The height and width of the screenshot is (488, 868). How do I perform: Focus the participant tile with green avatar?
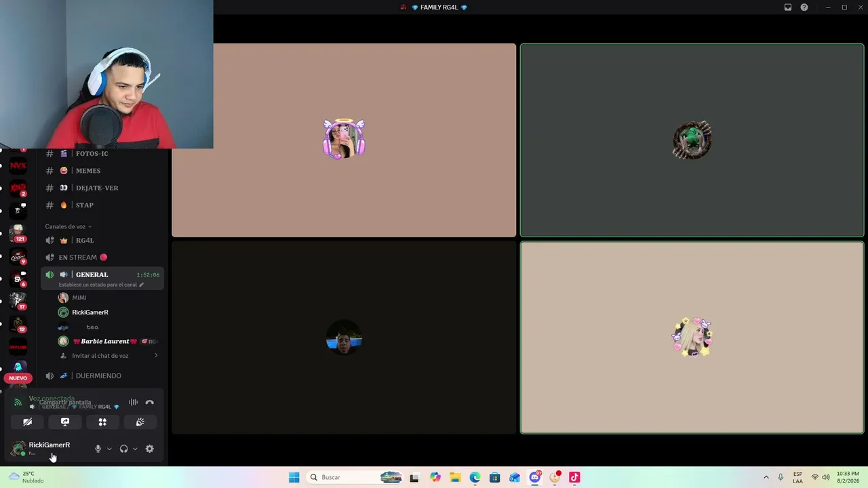pyautogui.click(x=692, y=140)
